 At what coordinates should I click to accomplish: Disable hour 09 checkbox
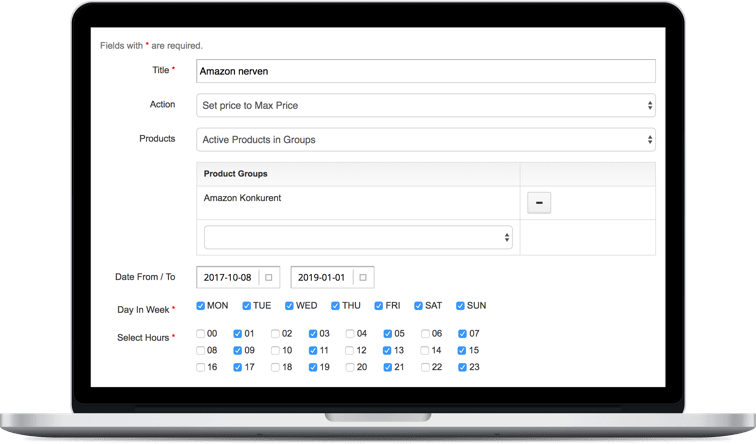click(238, 350)
